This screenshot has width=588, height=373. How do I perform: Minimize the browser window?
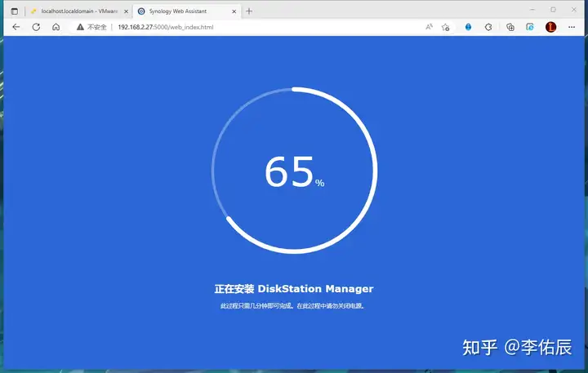pyautogui.click(x=532, y=10)
